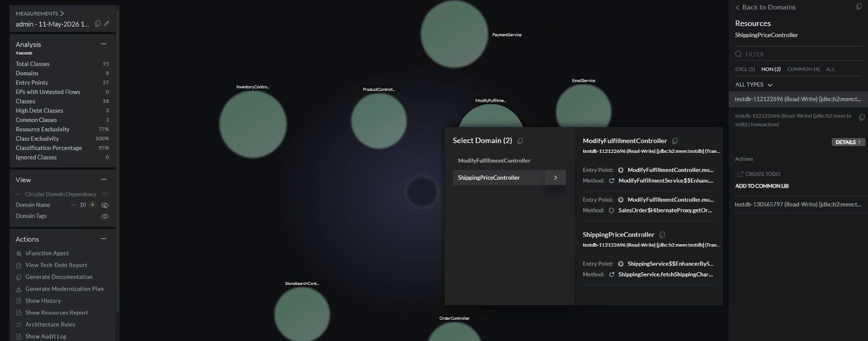Screen dimensions: 868x341
Task: Copy ModifyFulfillmentController name in the popup
Action: tap(675, 141)
